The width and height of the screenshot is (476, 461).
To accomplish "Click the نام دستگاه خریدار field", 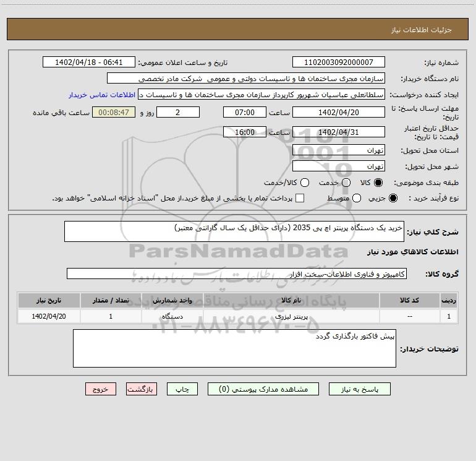I will 246,79.
